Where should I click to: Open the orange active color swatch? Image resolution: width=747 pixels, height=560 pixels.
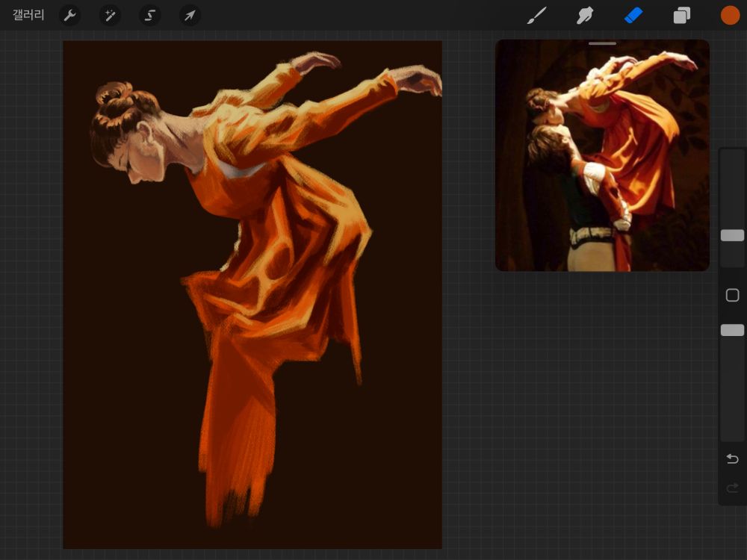pyautogui.click(x=730, y=15)
